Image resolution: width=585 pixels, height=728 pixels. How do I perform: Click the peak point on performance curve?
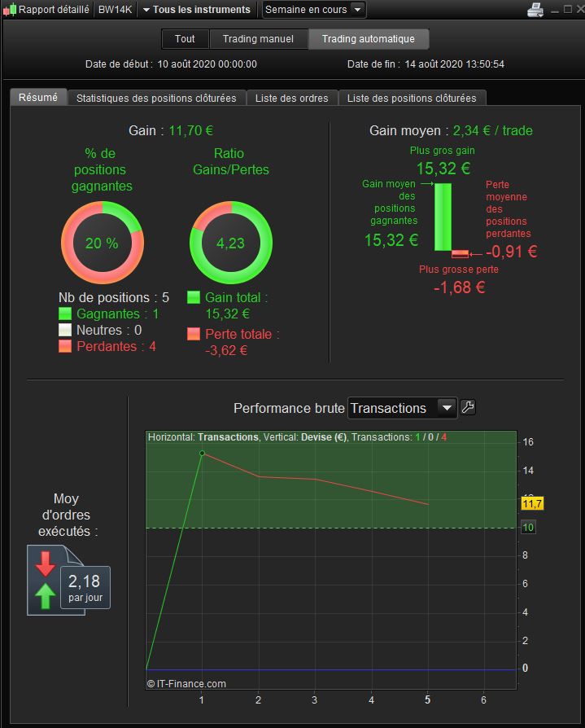coord(202,453)
